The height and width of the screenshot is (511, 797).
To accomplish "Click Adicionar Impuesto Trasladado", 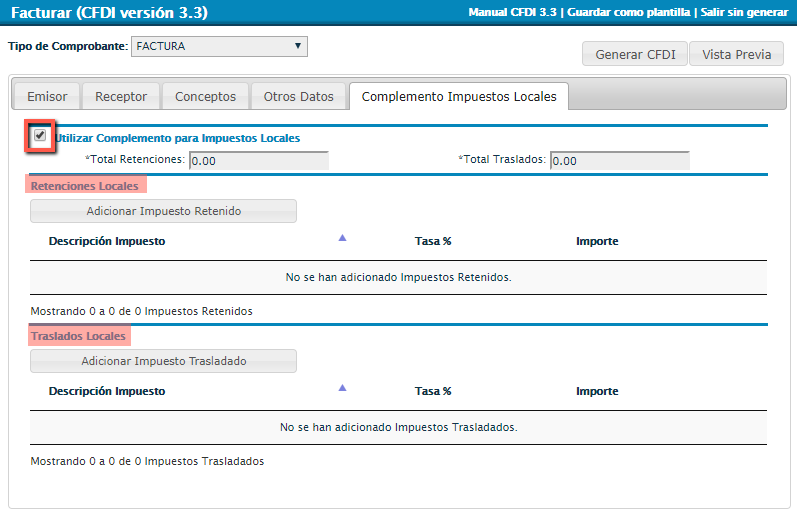I will [164, 361].
